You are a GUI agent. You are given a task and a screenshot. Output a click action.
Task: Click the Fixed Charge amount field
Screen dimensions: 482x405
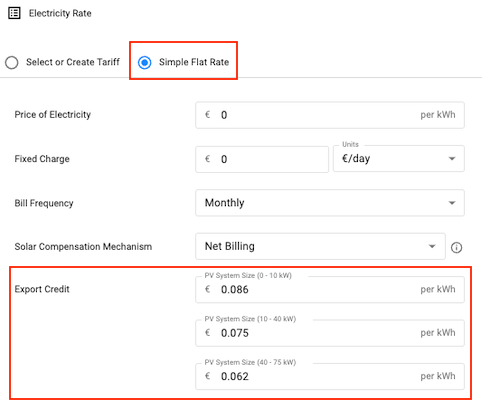click(262, 159)
